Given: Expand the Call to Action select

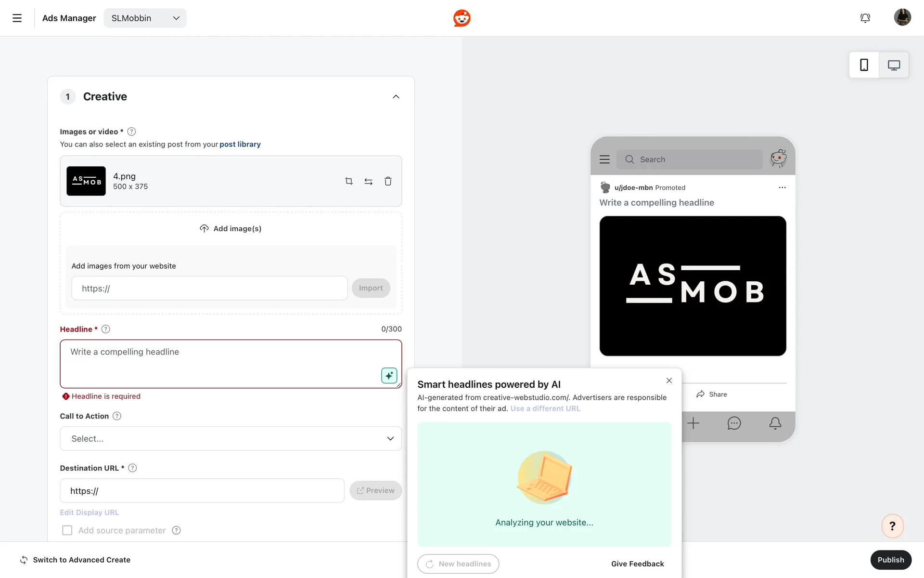Looking at the screenshot, I should tap(231, 439).
